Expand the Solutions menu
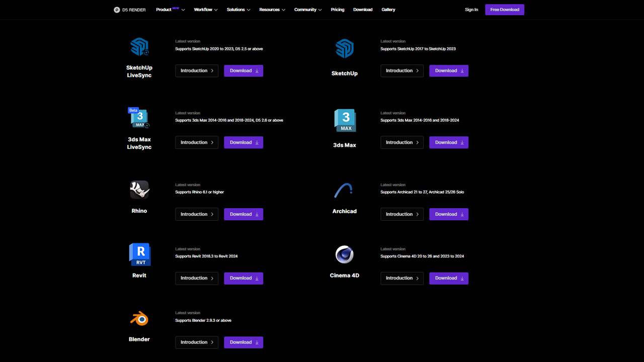The width and height of the screenshot is (644, 362). [238, 10]
